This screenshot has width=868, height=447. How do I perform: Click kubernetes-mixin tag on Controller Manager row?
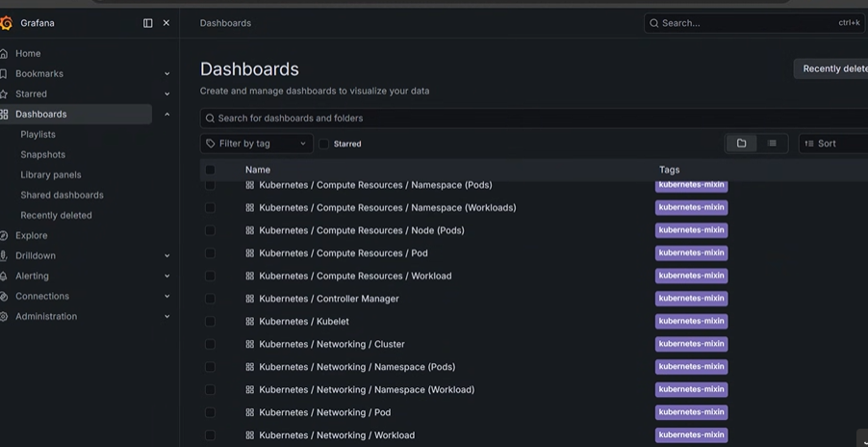(x=691, y=299)
